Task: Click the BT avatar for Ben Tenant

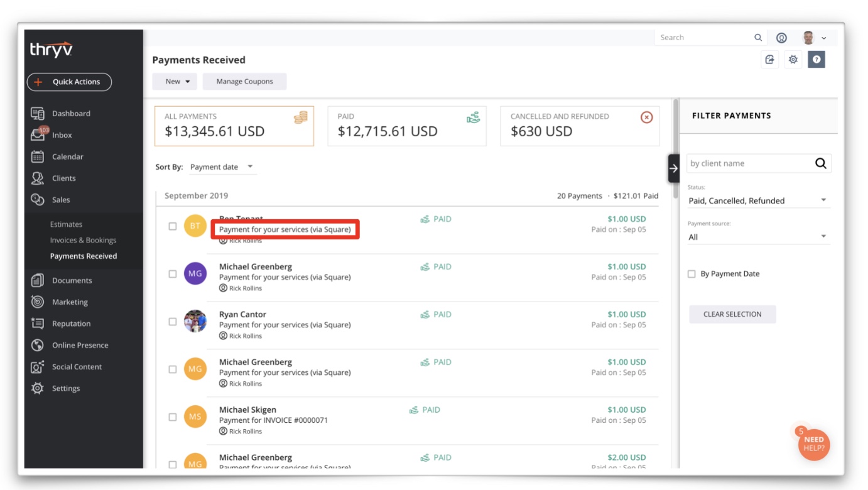Action: 195,226
